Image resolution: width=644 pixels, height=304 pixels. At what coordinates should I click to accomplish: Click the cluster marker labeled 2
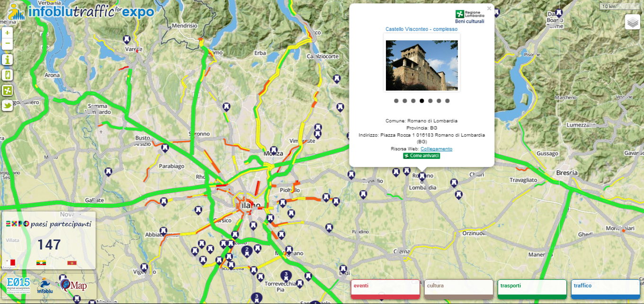[246, 250]
